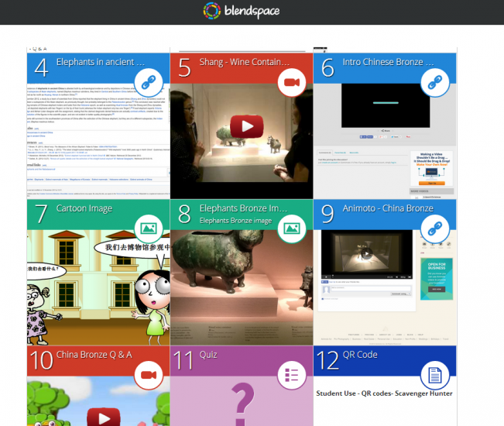Image resolution: width=504 pixels, height=426 pixels.
Task: Click the tile number 12
Action: click(x=327, y=360)
